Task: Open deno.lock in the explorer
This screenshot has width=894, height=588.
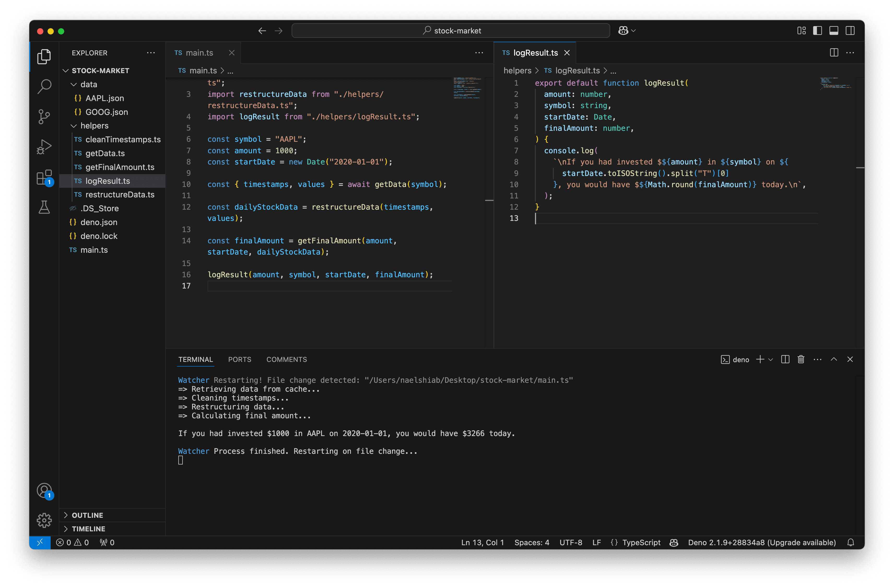Action: pyautogui.click(x=112, y=236)
